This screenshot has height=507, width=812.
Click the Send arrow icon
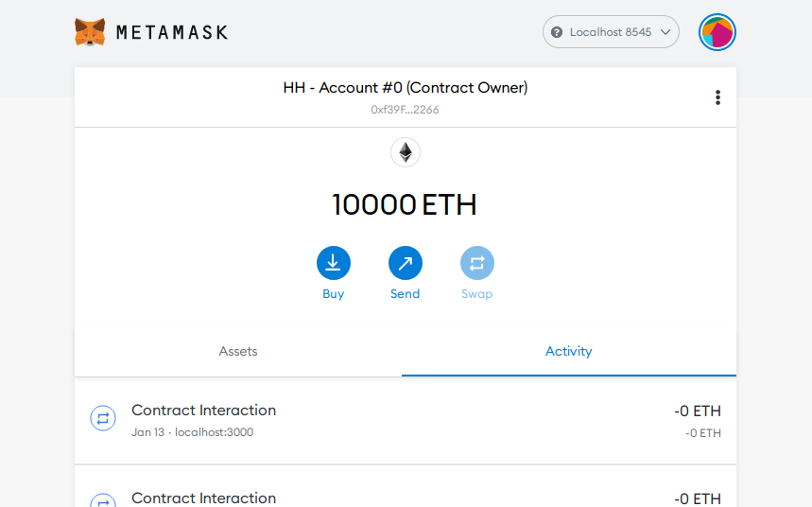tap(405, 263)
